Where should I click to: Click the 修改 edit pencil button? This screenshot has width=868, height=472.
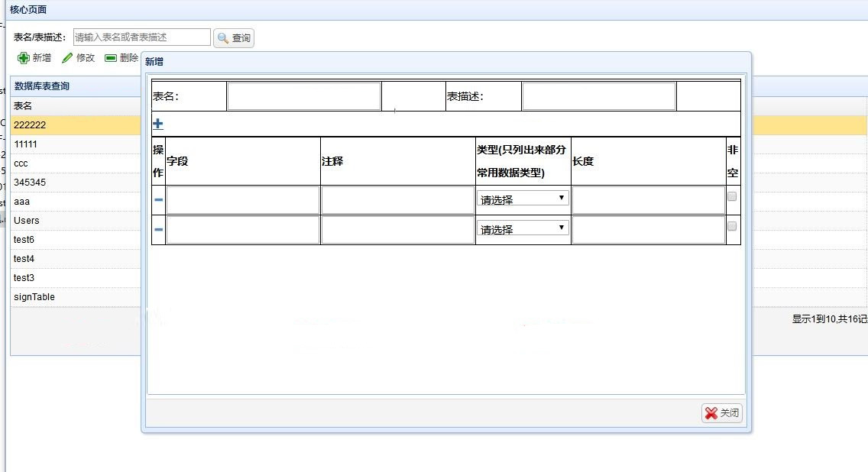[78, 58]
